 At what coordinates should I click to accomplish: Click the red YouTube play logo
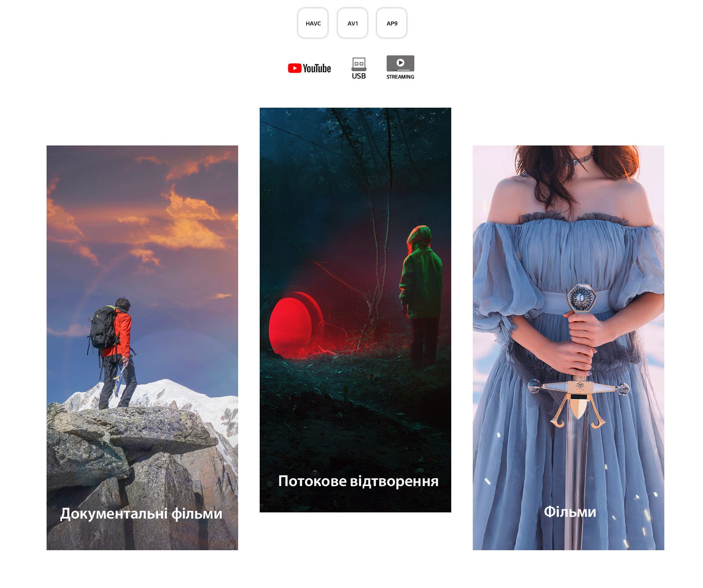(294, 68)
